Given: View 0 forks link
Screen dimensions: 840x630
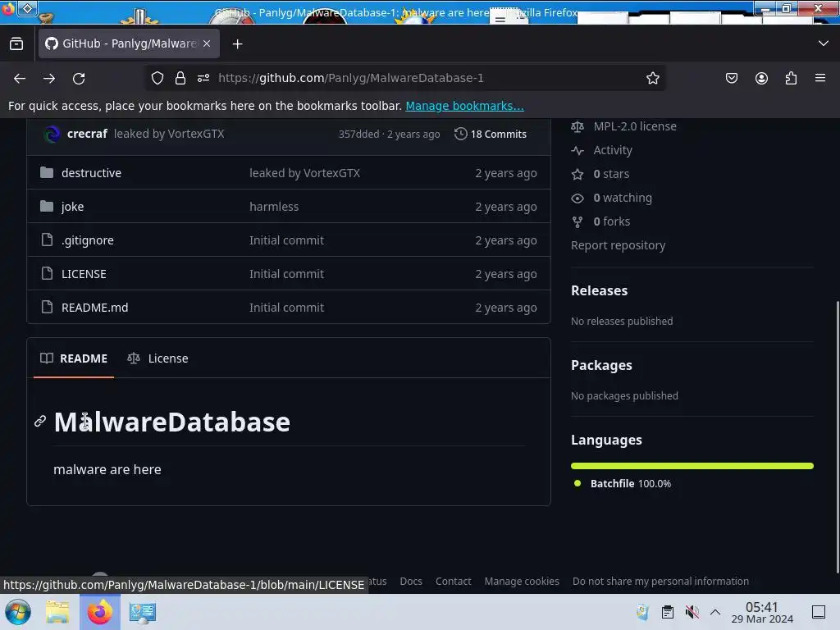Looking at the screenshot, I should pyautogui.click(x=612, y=221).
